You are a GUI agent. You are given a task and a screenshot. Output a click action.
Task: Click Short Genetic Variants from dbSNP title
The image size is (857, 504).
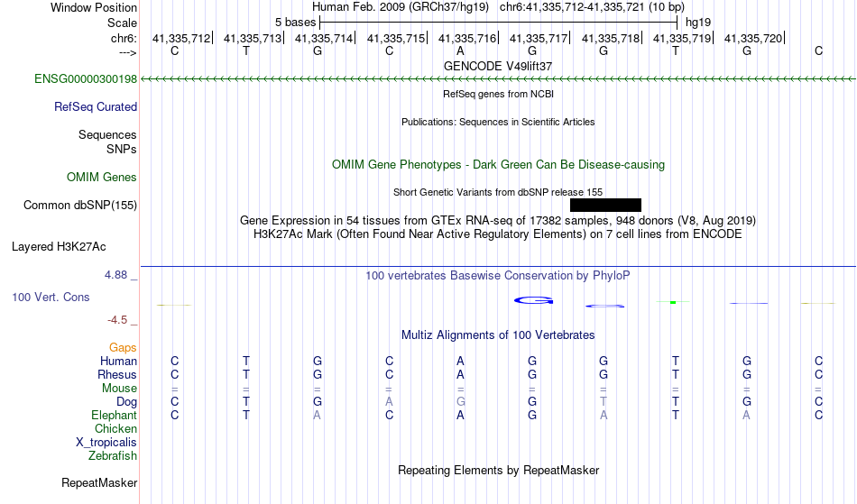point(497,192)
